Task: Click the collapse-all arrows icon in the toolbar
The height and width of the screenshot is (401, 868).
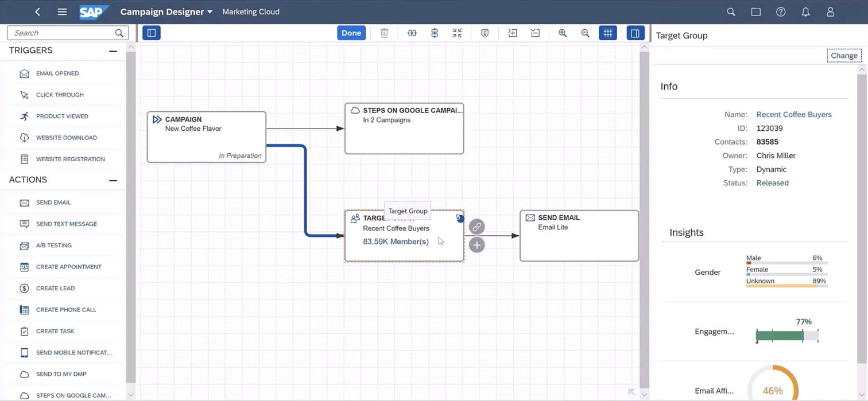Action: (x=457, y=33)
